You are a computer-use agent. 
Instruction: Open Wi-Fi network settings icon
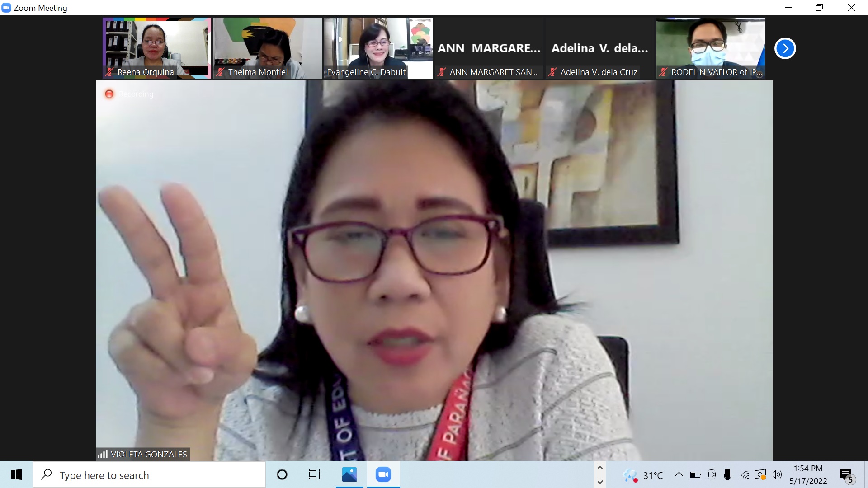pyautogui.click(x=744, y=474)
